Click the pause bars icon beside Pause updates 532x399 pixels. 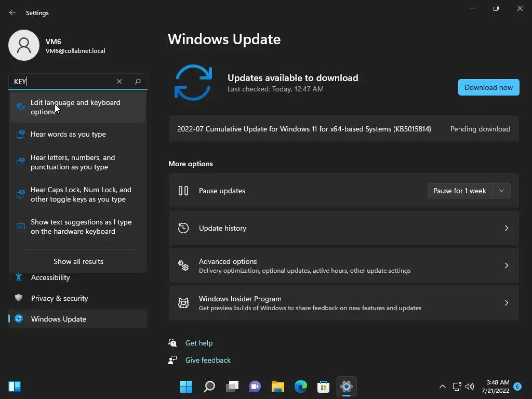(183, 191)
